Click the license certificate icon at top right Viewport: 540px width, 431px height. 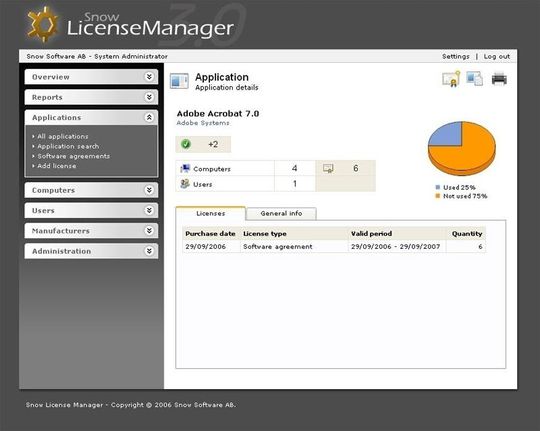(x=451, y=79)
